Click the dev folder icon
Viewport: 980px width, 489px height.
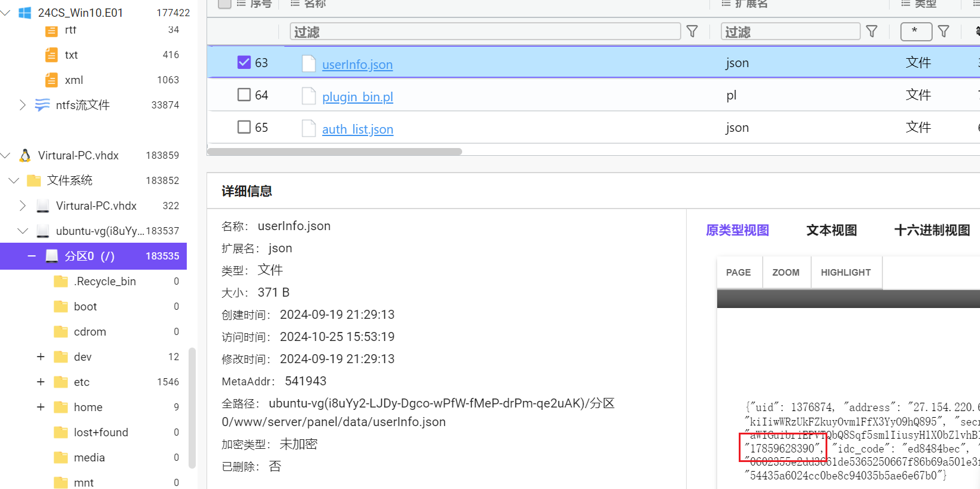click(x=61, y=357)
